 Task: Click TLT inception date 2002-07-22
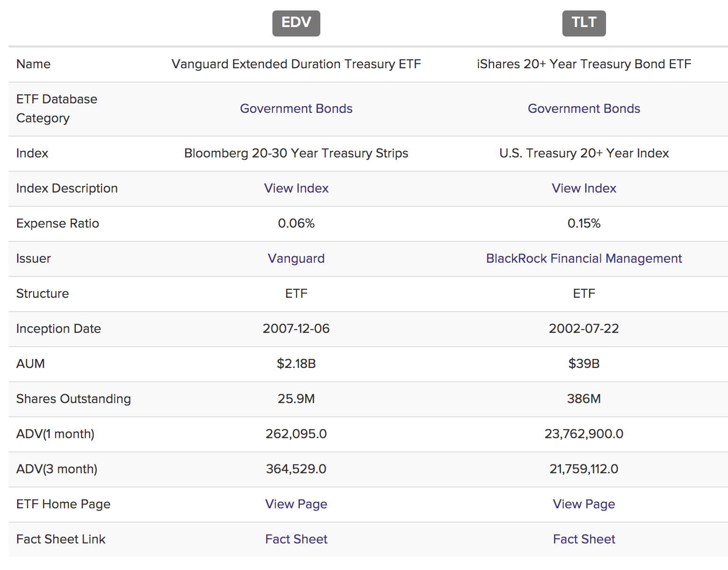[x=584, y=329]
